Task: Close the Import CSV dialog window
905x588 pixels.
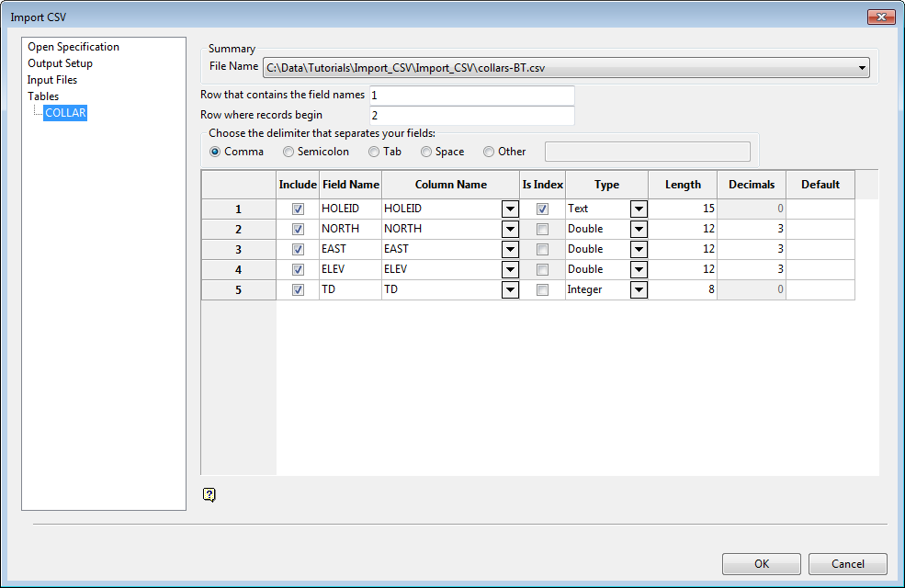Action: pyautogui.click(x=880, y=17)
